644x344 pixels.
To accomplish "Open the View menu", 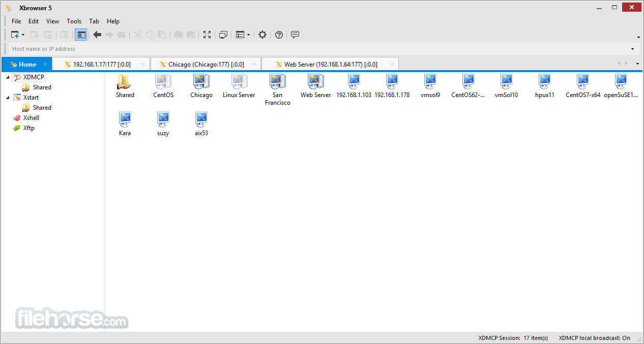I will [x=52, y=21].
